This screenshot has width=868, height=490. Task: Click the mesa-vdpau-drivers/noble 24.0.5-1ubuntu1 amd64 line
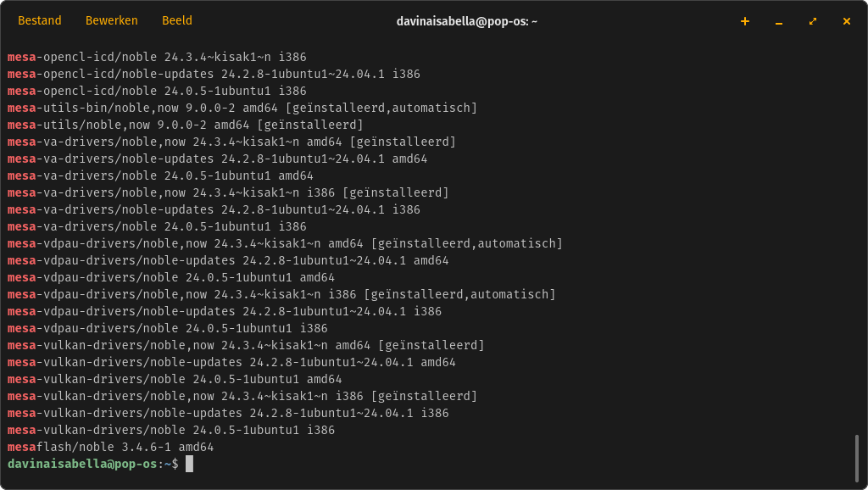click(x=171, y=277)
